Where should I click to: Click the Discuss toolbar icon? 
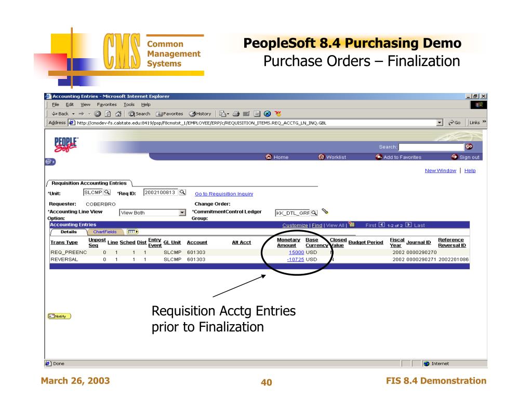pyautogui.click(x=257, y=114)
